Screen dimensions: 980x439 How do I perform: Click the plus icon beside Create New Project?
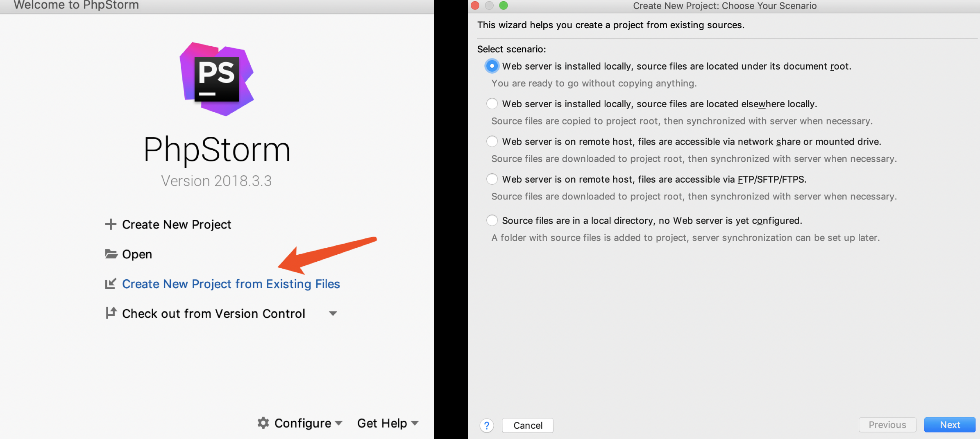coord(111,224)
